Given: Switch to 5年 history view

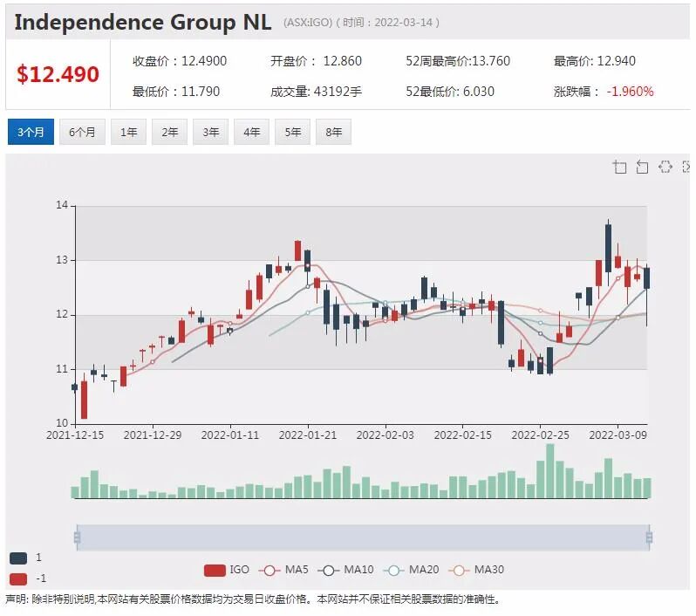Looking at the screenshot, I should (x=292, y=132).
